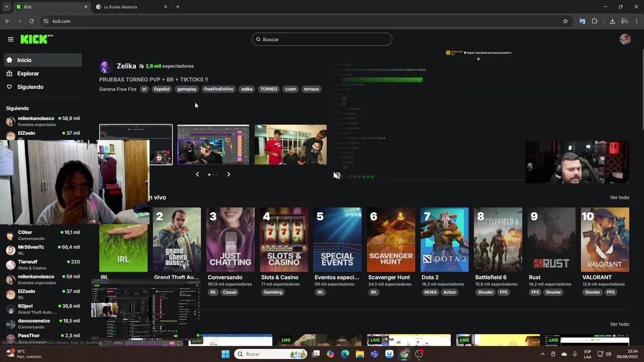
Task: Select second featured stream thumbnail
Action: 213,145
